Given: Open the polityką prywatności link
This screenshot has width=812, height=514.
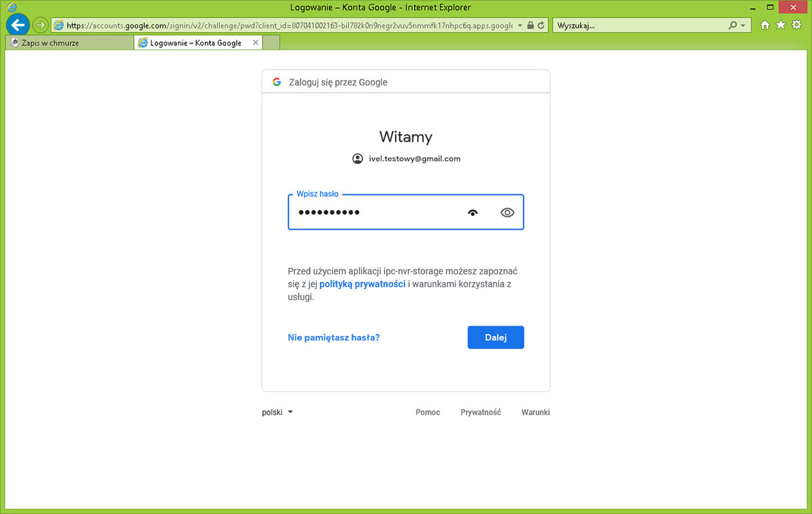Looking at the screenshot, I should (362, 284).
